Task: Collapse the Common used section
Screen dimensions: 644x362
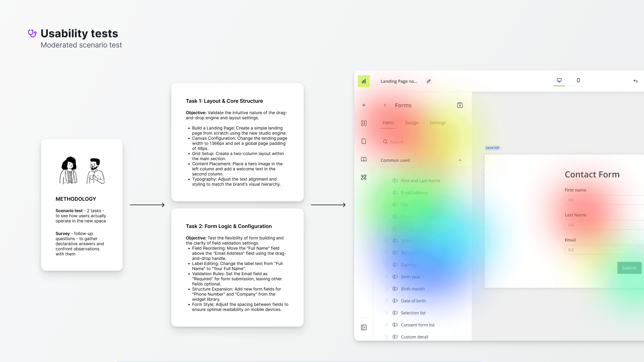Action: point(460,160)
